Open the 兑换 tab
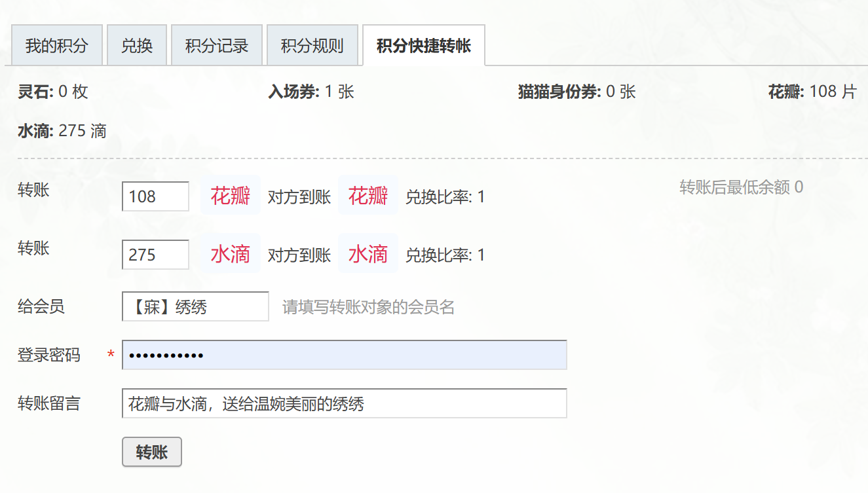Image resolution: width=868 pixels, height=493 pixels. pos(137,45)
